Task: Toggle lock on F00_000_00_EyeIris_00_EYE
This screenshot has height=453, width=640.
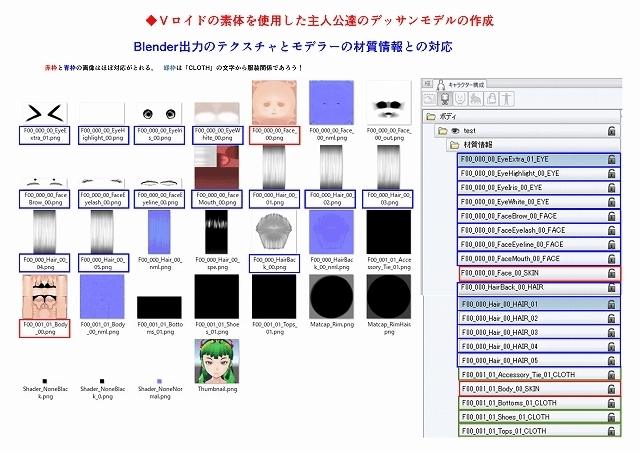Action: point(611,188)
